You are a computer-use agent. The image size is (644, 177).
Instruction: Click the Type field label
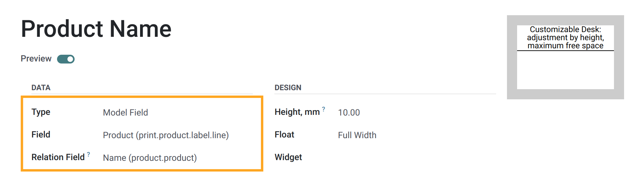pyautogui.click(x=41, y=112)
